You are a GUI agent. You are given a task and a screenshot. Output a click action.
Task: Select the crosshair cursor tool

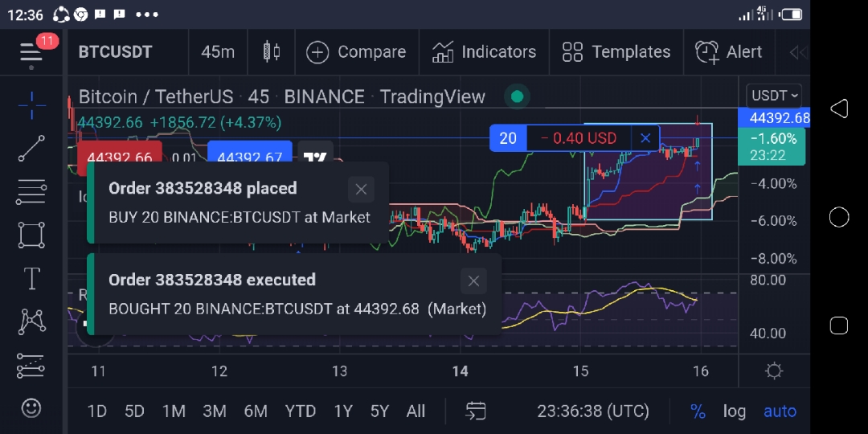coord(31,105)
